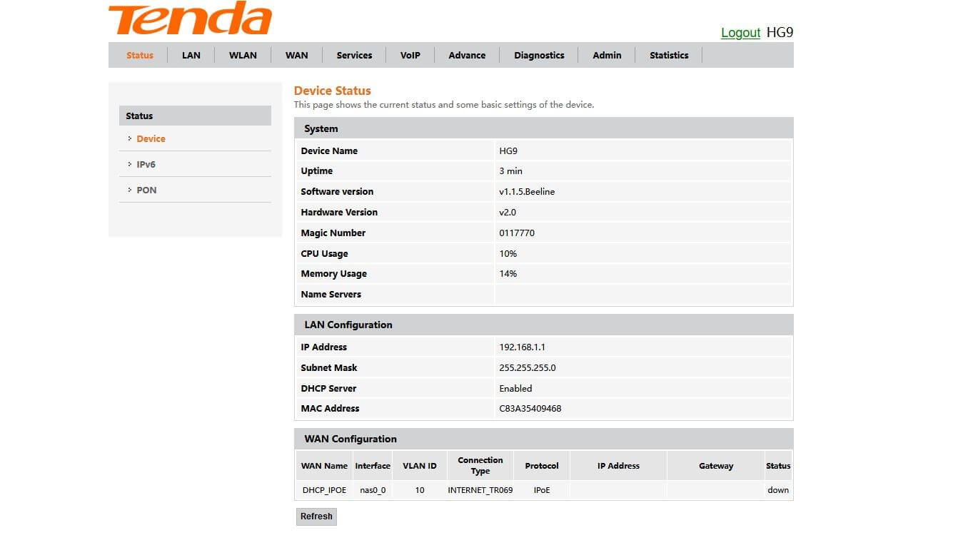Viewport: 963px width, 560px height.
Task: Click the IPoE protocol cell
Action: pyautogui.click(x=542, y=490)
